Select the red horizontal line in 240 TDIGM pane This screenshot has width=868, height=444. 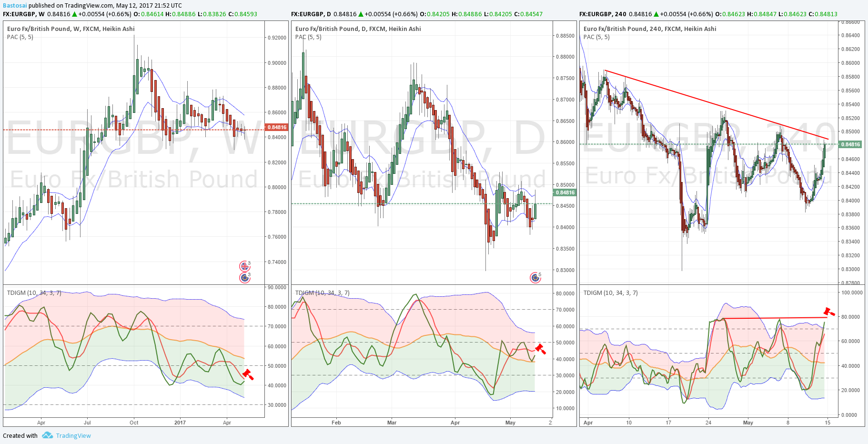pyautogui.click(x=775, y=318)
